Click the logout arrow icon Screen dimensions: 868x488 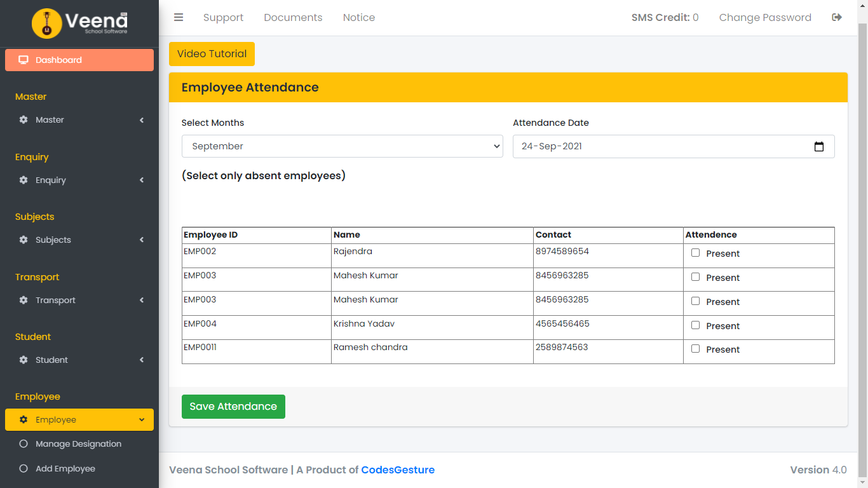point(837,17)
